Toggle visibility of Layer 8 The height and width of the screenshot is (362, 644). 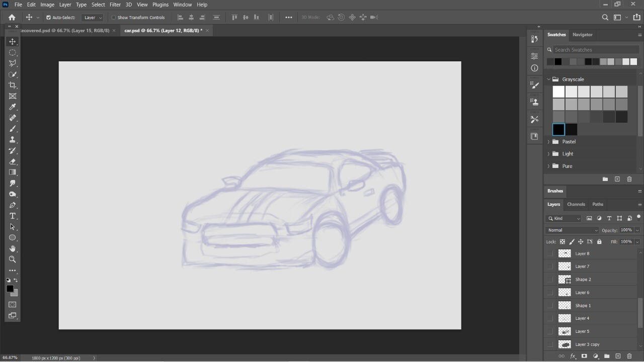tap(550, 253)
